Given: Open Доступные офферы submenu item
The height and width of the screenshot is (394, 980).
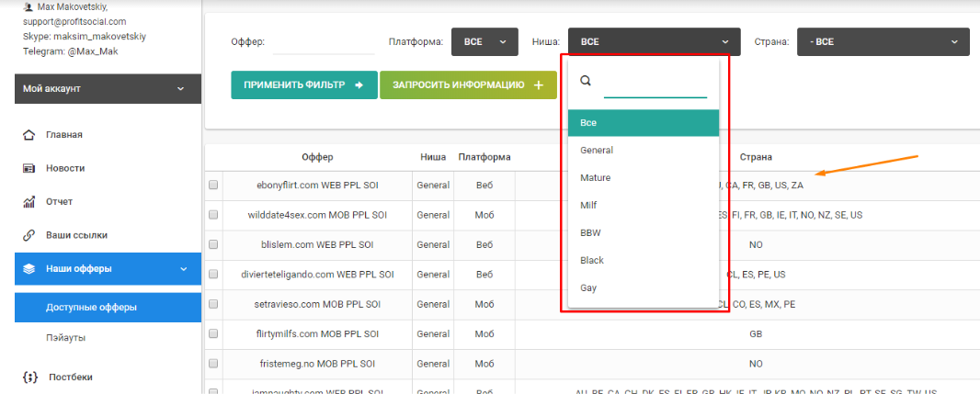Looking at the screenshot, I should (108, 307).
